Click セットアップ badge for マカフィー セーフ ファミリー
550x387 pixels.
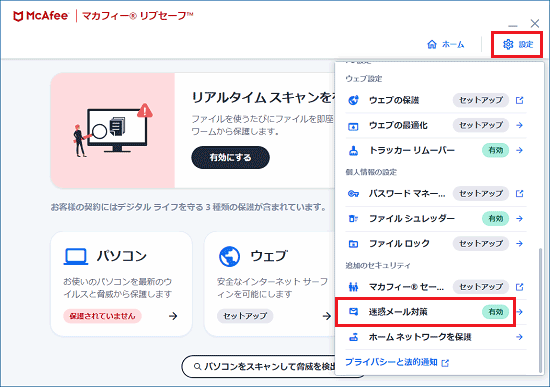click(481, 287)
